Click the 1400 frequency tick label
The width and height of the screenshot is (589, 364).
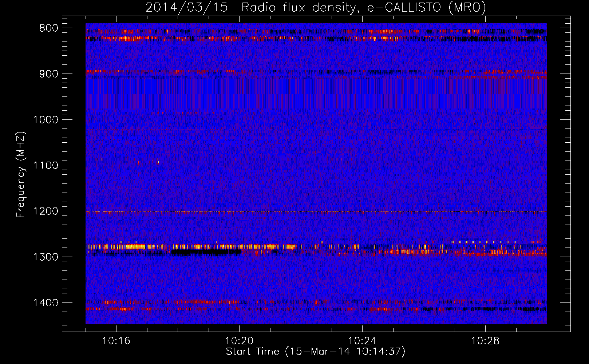click(46, 303)
